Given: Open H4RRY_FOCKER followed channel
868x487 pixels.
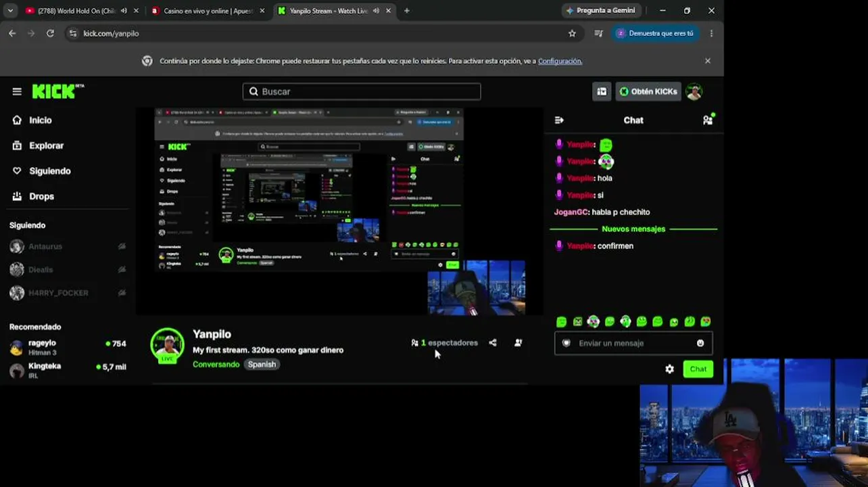Looking at the screenshot, I should 68,293.
